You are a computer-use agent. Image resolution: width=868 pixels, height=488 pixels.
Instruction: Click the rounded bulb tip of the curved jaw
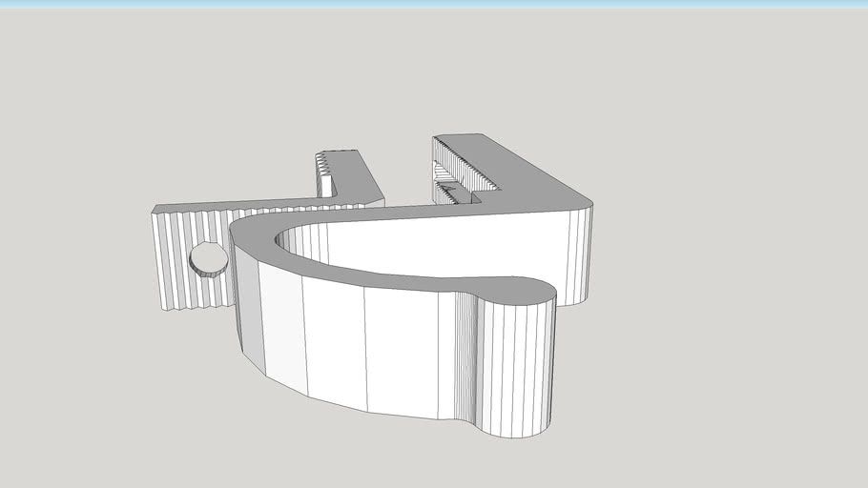coord(515,358)
